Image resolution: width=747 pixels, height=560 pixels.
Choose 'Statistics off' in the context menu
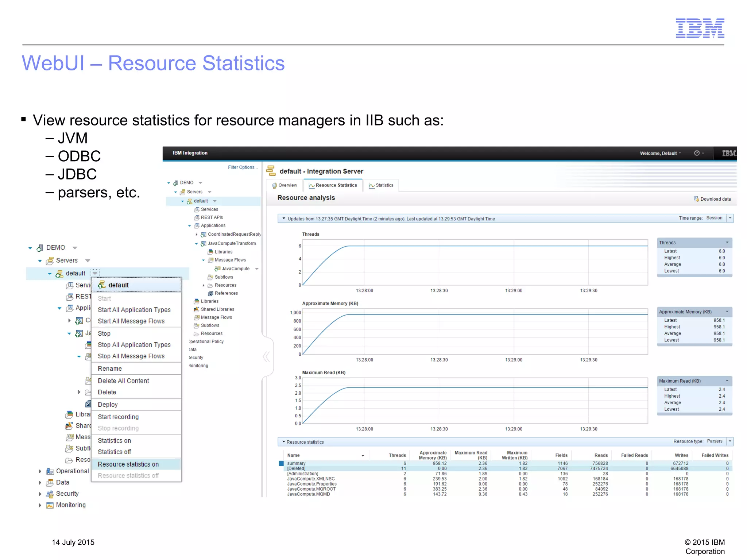pos(136,452)
